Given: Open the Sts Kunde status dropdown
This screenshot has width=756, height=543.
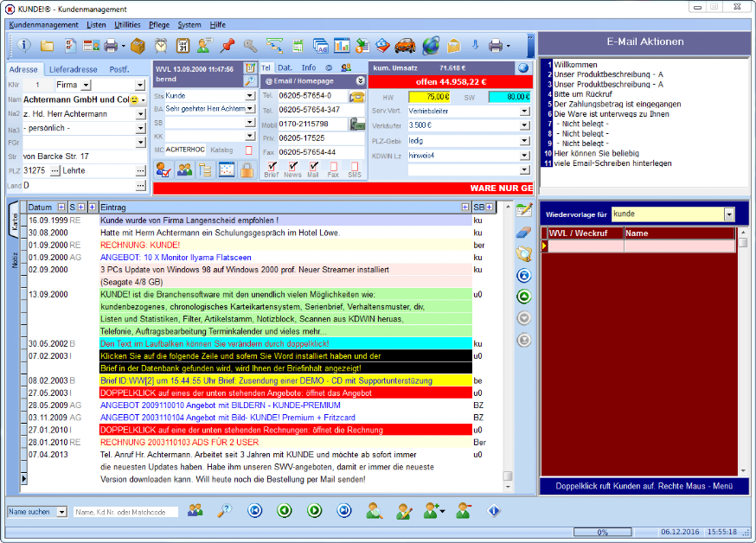Looking at the screenshot, I should click(250, 96).
